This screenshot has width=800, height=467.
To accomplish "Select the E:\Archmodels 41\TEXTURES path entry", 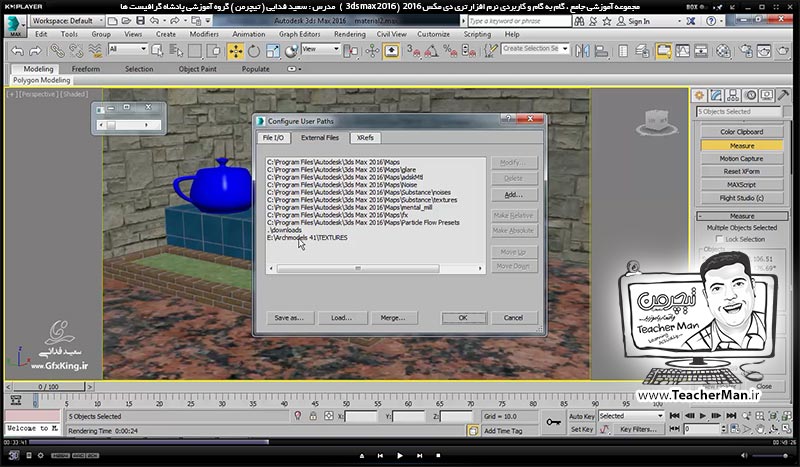I will click(x=307, y=238).
